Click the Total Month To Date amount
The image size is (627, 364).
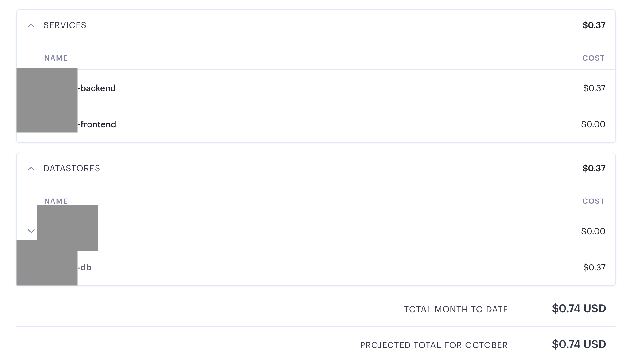[579, 308]
